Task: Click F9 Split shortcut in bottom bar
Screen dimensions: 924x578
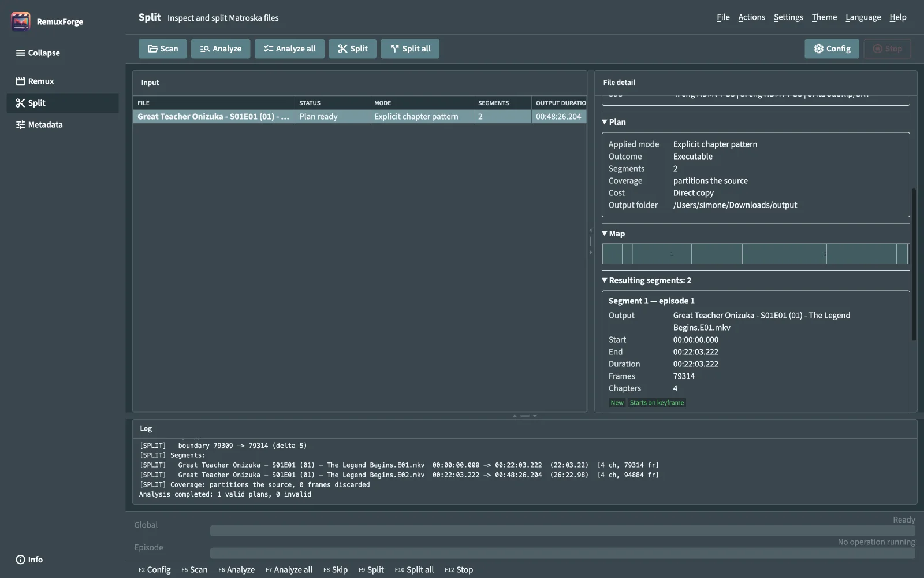Action: [371, 570]
